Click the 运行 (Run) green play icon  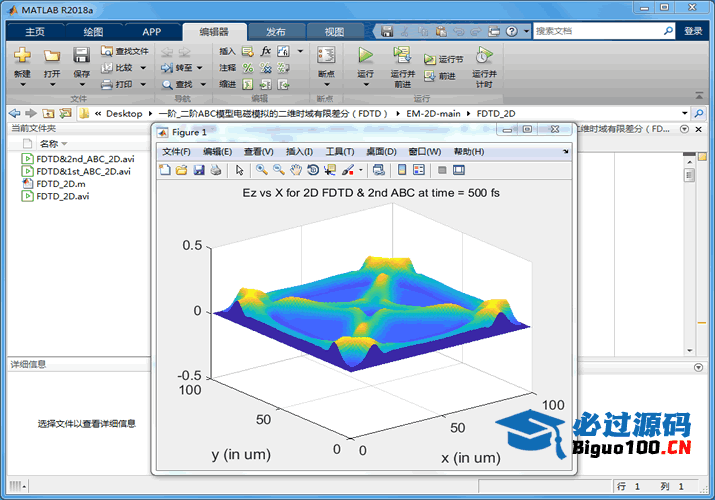(x=365, y=55)
